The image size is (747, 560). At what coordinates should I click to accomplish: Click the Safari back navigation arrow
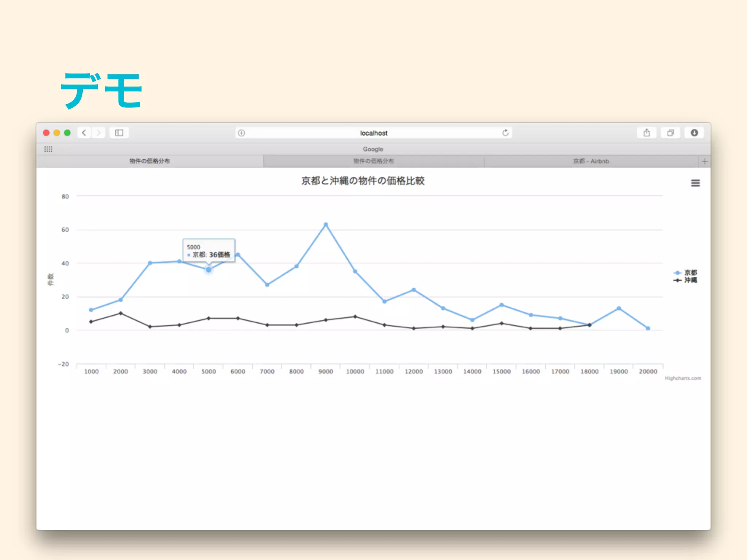coord(84,133)
